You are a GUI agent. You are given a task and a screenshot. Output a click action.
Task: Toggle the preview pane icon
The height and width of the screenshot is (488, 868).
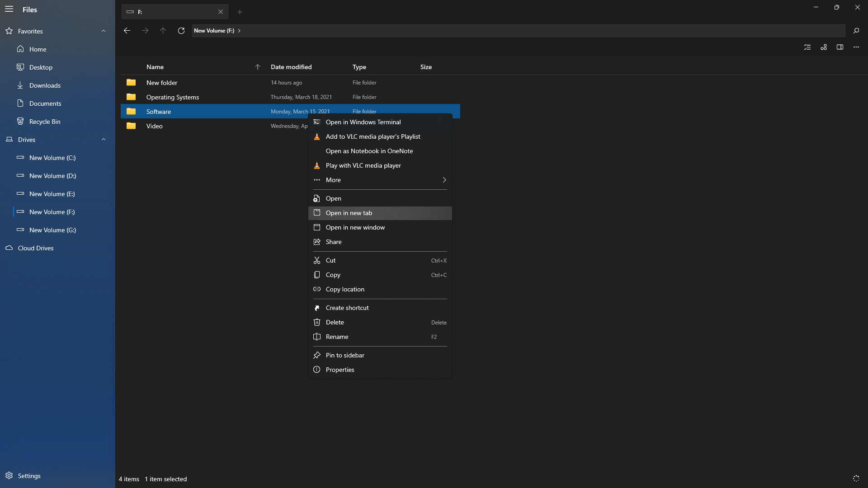click(840, 47)
